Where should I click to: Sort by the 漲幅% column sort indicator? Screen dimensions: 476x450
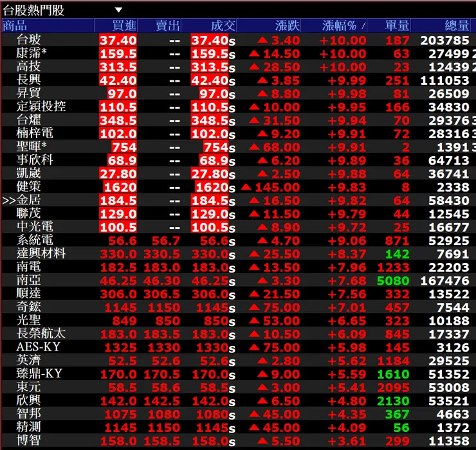coord(362,26)
